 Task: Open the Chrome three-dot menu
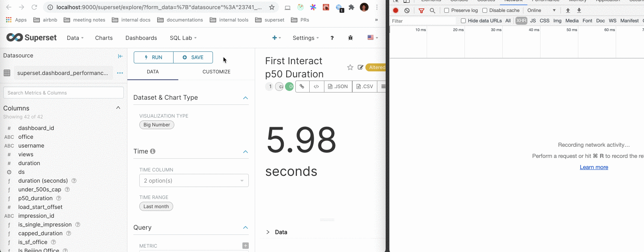tap(377, 7)
